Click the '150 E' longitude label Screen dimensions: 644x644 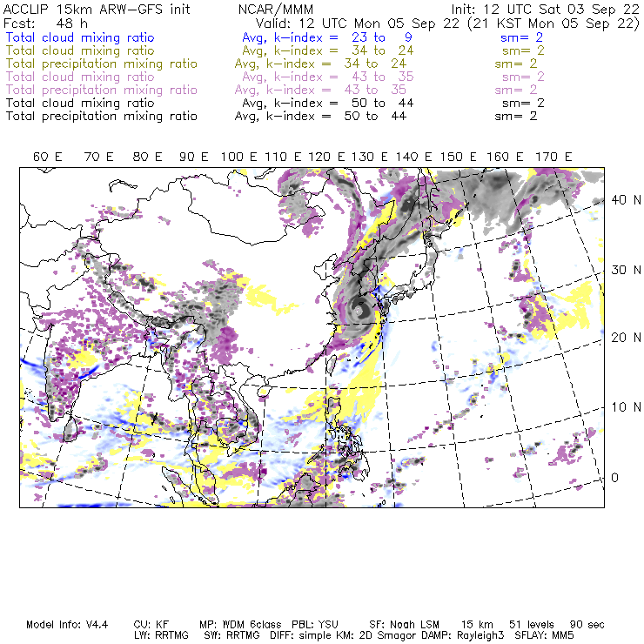(x=459, y=157)
